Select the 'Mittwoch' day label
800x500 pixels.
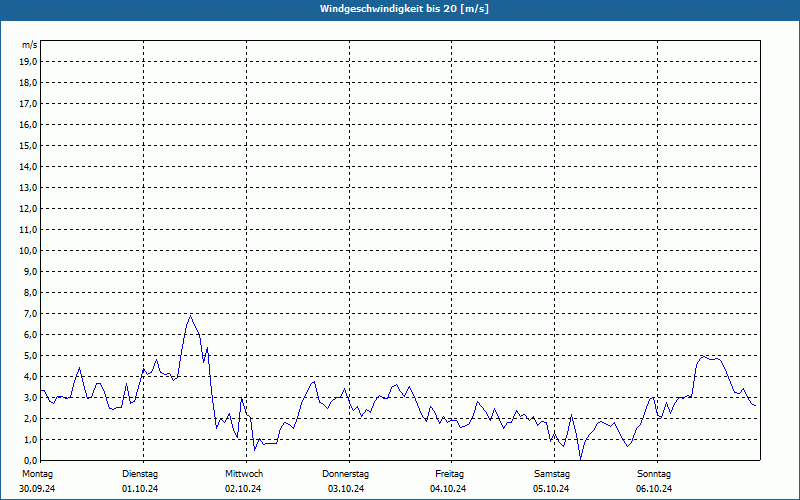pyautogui.click(x=244, y=474)
